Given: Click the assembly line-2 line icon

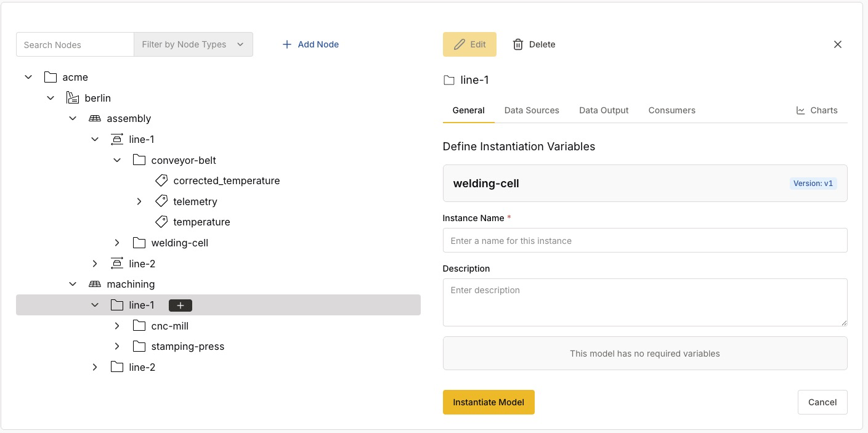Looking at the screenshot, I should tap(117, 264).
